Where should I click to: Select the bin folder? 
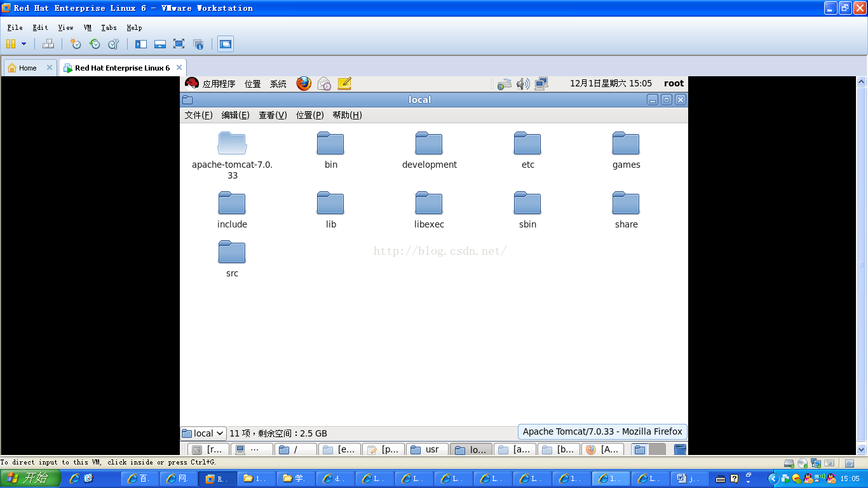click(330, 151)
